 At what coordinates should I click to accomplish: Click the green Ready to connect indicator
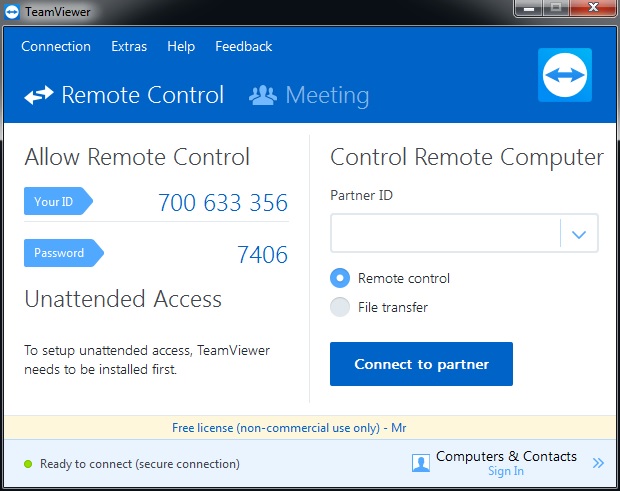28,464
